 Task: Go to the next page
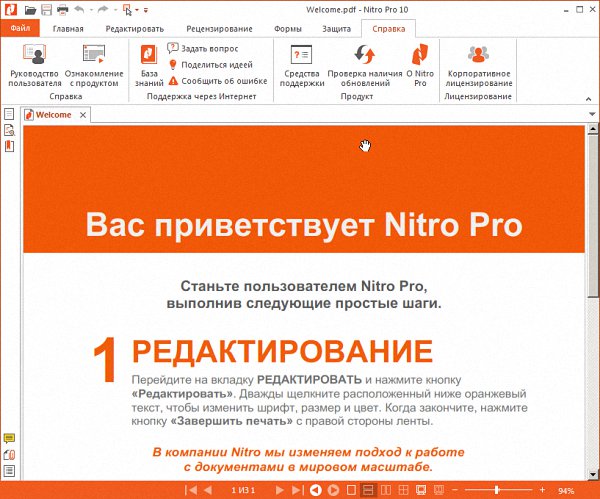(x=280, y=490)
